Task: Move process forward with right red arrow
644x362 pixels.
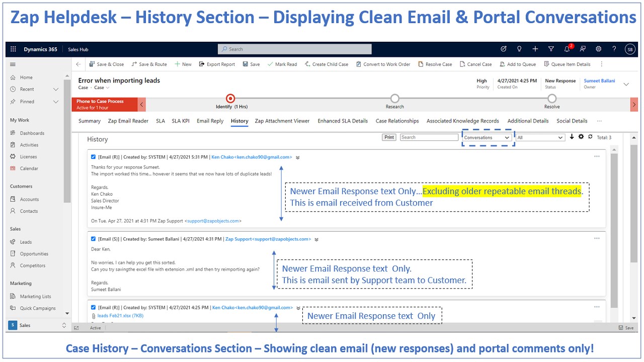Action: pyautogui.click(x=634, y=104)
